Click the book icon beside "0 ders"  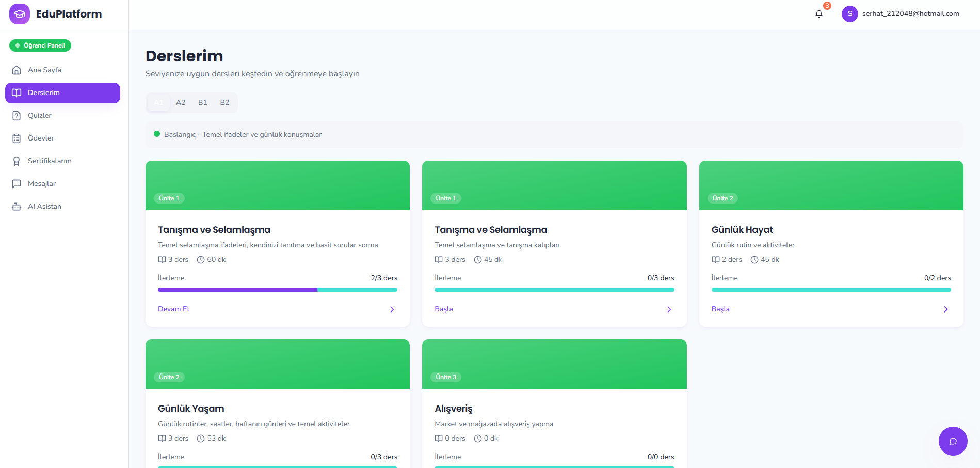point(439,439)
